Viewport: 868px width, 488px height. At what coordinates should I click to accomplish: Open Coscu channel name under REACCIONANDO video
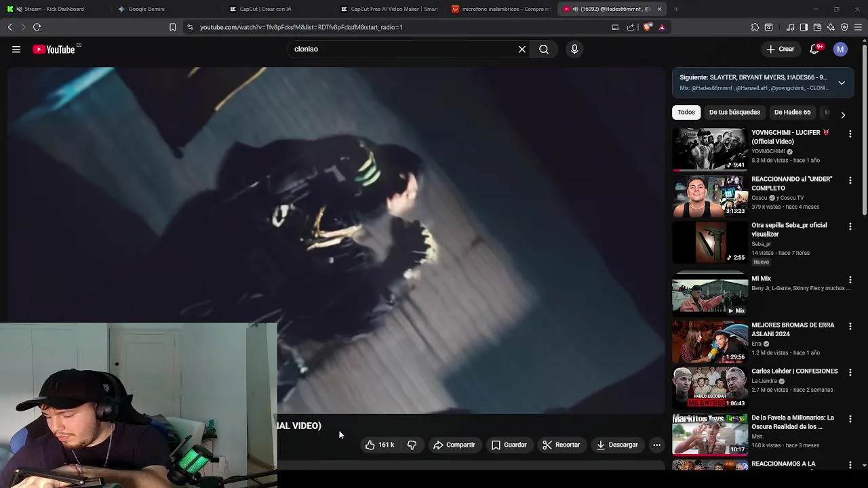pyautogui.click(x=759, y=198)
